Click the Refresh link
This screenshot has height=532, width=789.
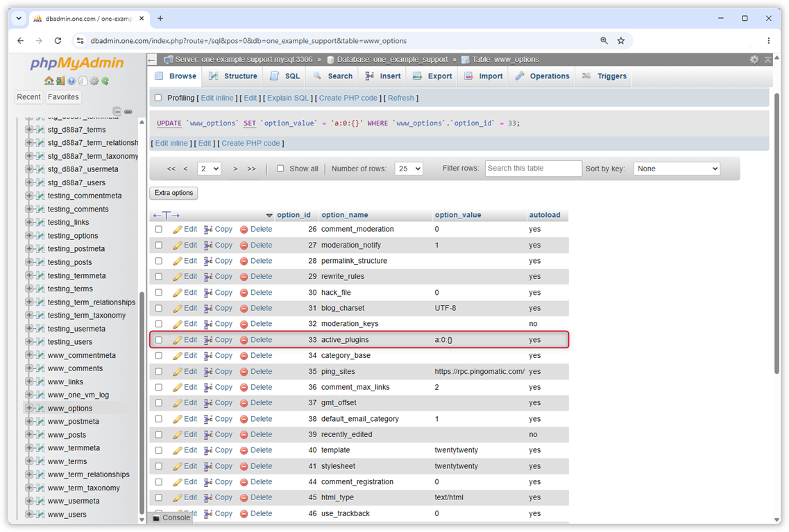coord(401,98)
